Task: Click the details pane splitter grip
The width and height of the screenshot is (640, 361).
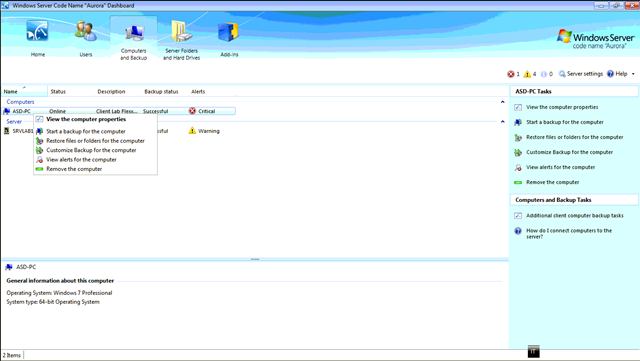Action: click(x=255, y=259)
